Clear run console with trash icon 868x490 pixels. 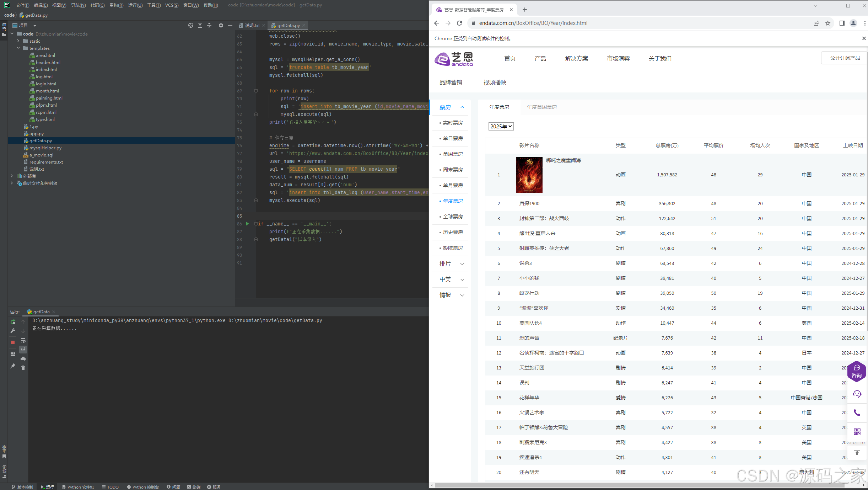[x=23, y=368]
